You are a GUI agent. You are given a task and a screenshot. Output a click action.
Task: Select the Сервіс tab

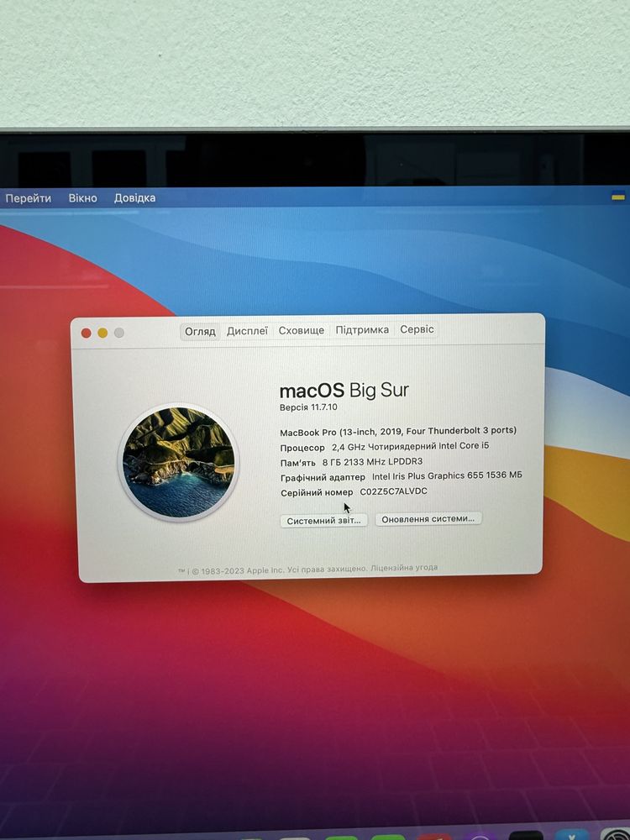click(417, 329)
